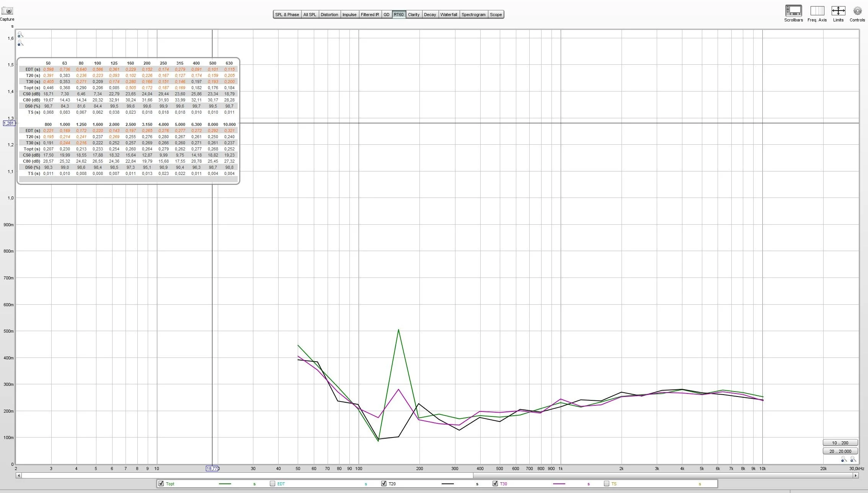Click the Freq. Axis icon
Screen dimensions: 868x493
[x=817, y=11]
